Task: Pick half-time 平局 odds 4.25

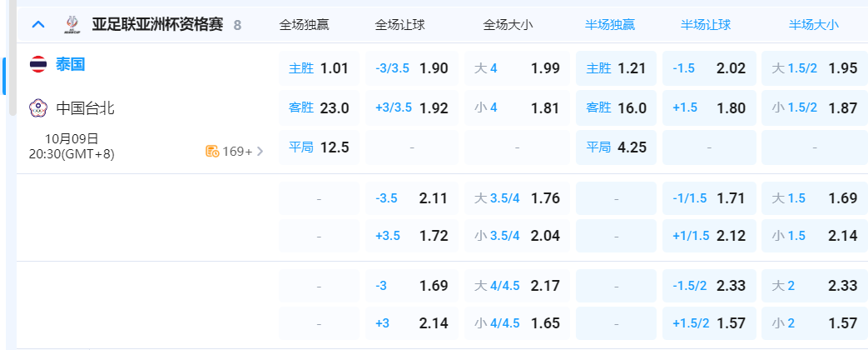Action: click(616, 147)
